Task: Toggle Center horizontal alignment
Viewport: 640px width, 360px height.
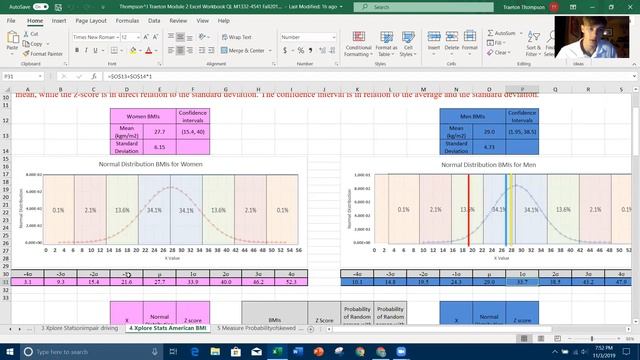Action: [180, 50]
